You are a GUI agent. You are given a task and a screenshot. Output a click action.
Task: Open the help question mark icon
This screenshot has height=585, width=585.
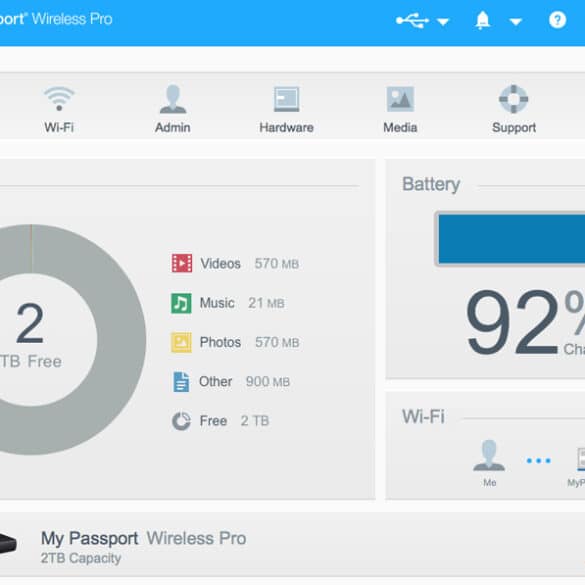pyautogui.click(x=557, y=20)
